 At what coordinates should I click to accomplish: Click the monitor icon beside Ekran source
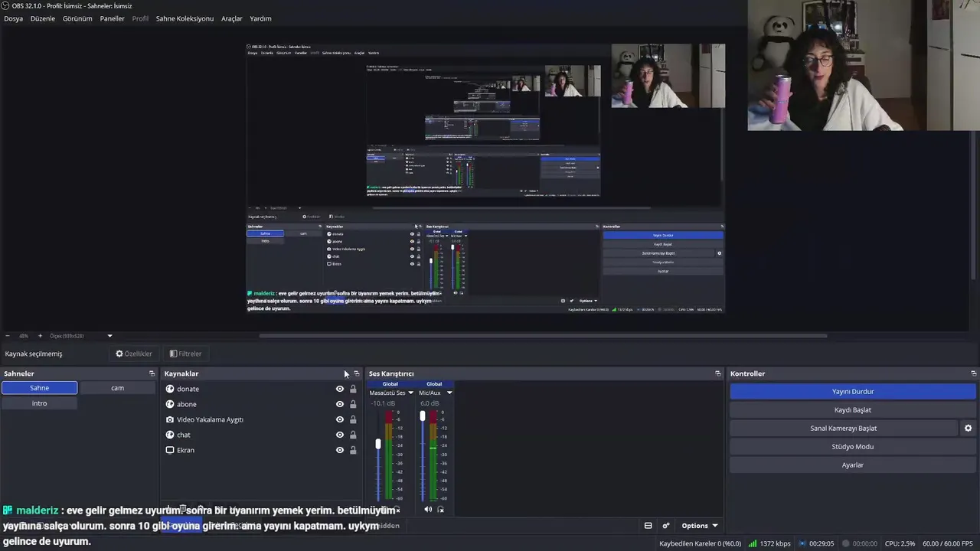[x=170, y=450]
